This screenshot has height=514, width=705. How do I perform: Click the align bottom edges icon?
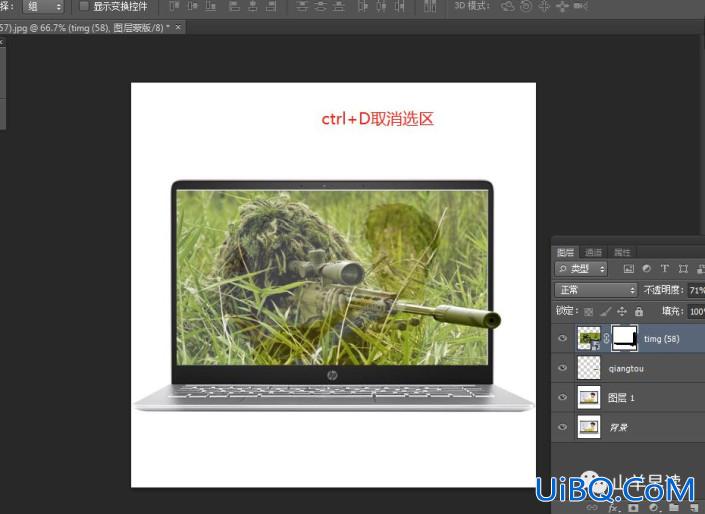pos(210,6)
